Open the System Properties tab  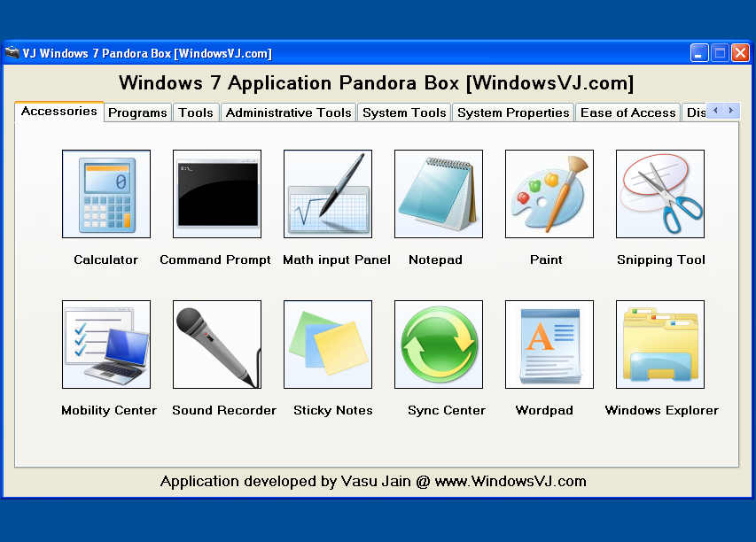513,112
